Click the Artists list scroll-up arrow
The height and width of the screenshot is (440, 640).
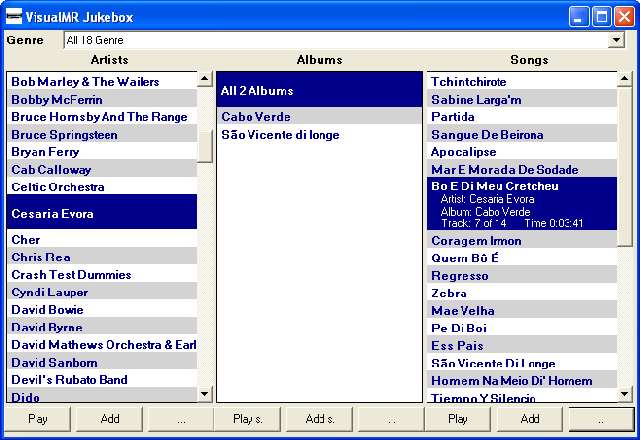(205, 79)
